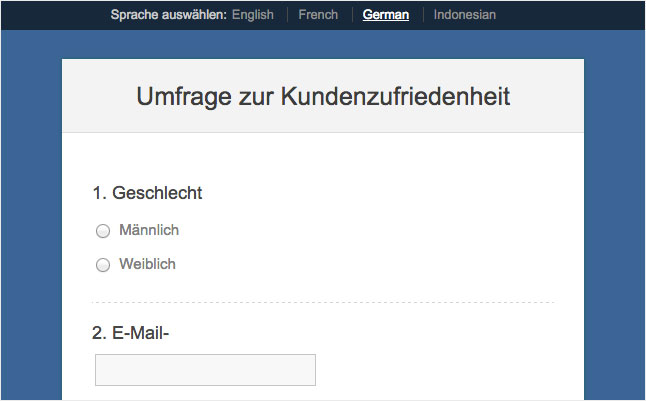646x401 pixels.
Task: Click the word "Geschlecht" in question one
Action: click(157, 193)
